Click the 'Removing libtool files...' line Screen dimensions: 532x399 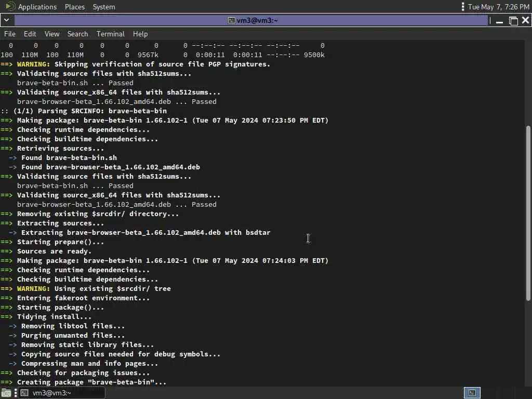point(66,326)
